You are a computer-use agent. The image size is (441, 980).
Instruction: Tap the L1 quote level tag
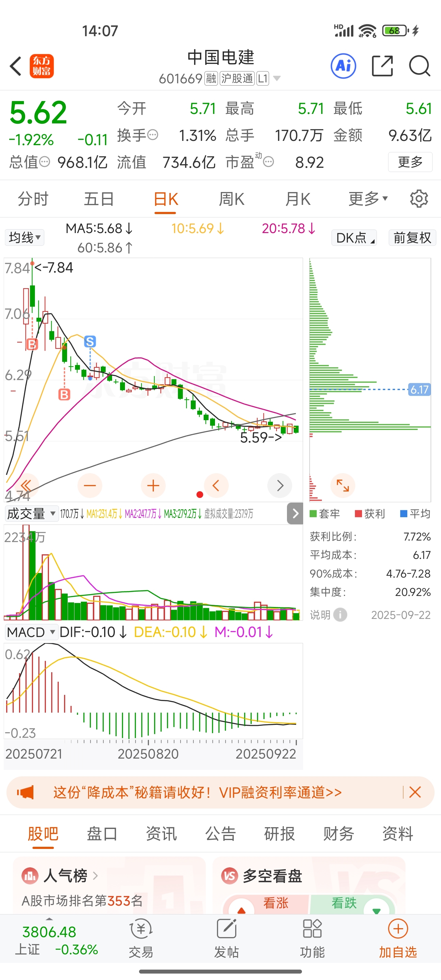pos(263,78)
